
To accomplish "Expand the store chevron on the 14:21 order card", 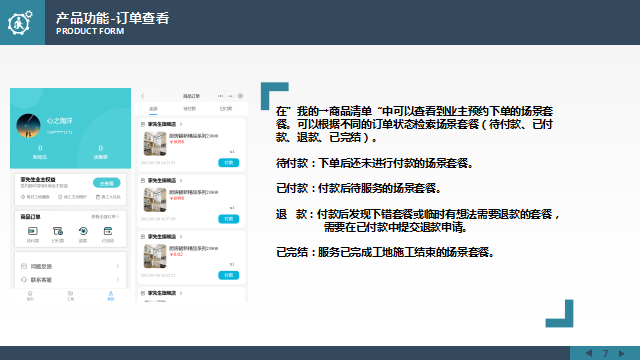I will click(181, 124).
